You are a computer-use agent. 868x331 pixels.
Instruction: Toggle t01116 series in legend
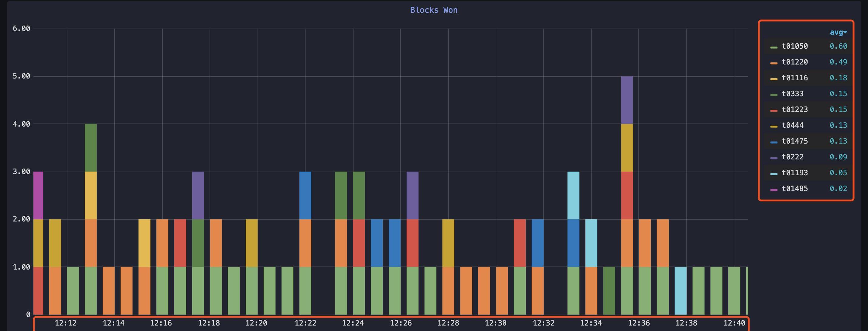pyautogui.click(x=795, y=78)
